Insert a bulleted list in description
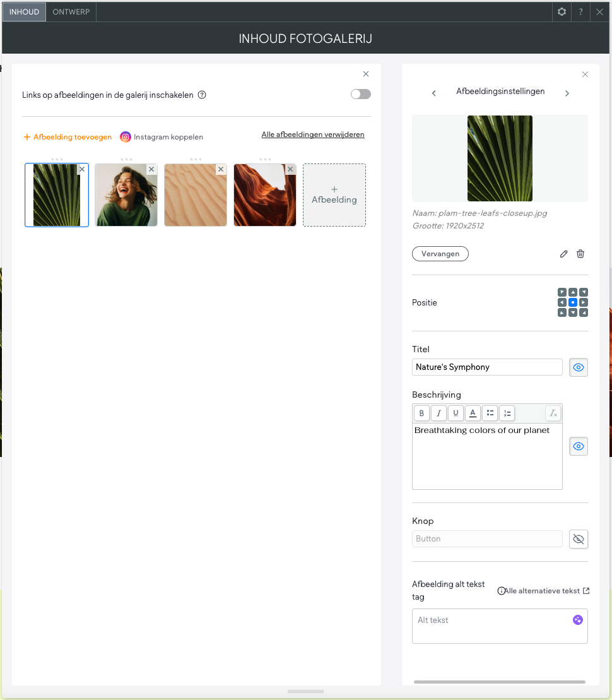The image size is (612, 700). [x=490, y=413]
